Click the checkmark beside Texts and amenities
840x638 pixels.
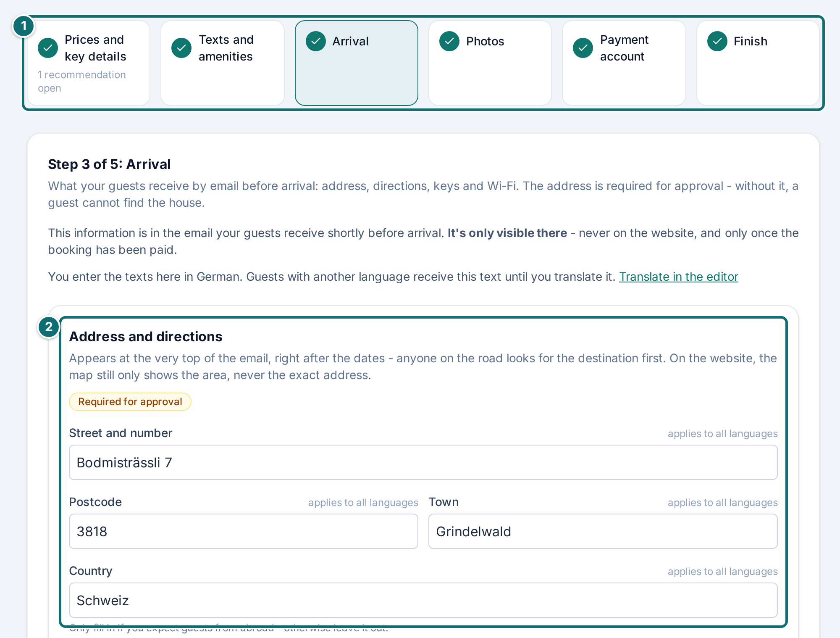point(181,48)
